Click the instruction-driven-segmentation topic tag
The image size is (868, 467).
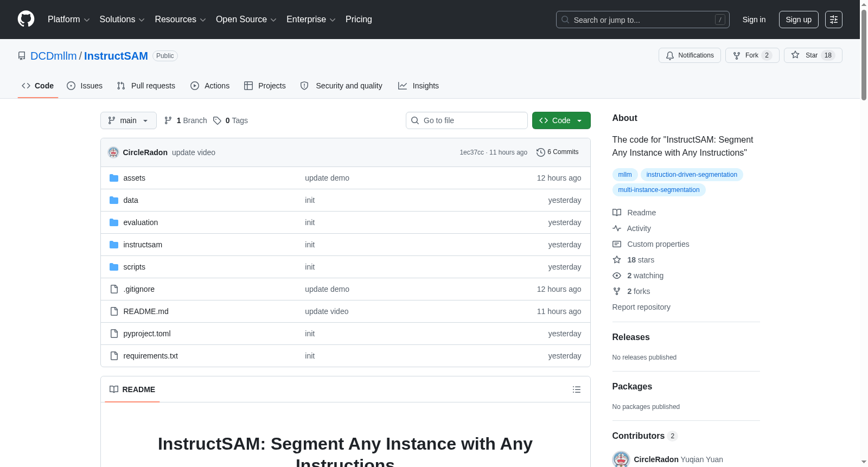692,175
